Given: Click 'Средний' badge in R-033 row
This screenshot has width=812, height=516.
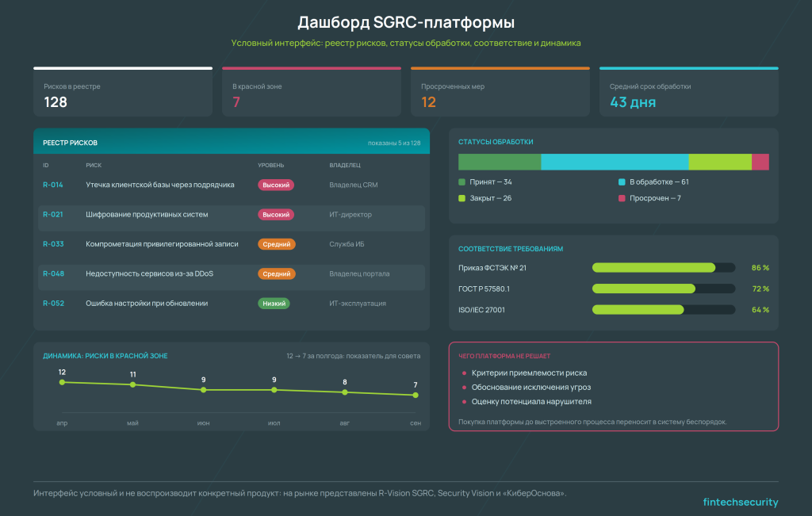Looking at the screenshot, I should (277, 244).
